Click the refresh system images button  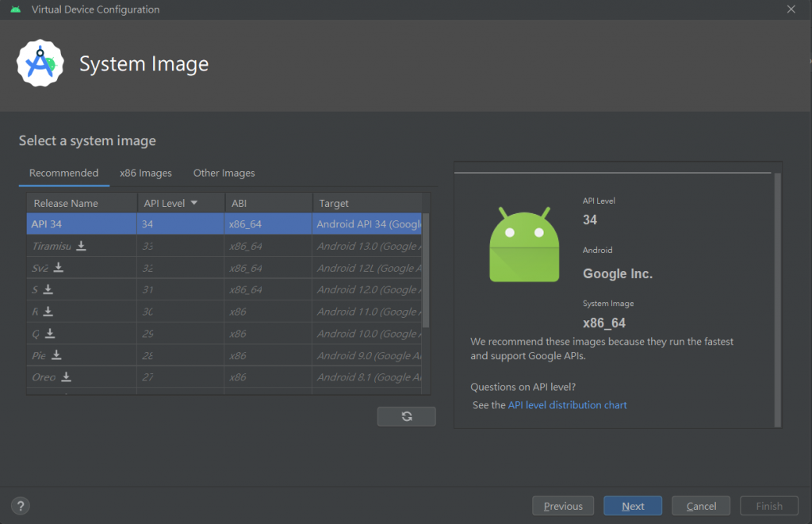(407, 416)
